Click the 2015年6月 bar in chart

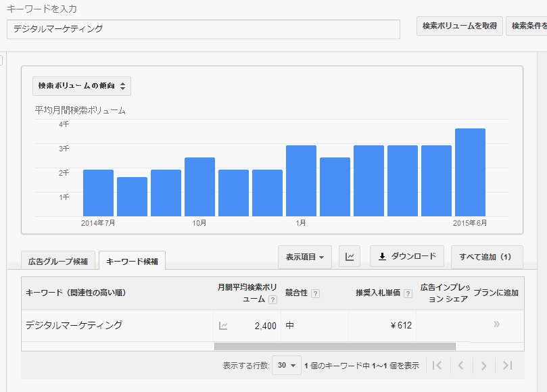pos(470,172)
